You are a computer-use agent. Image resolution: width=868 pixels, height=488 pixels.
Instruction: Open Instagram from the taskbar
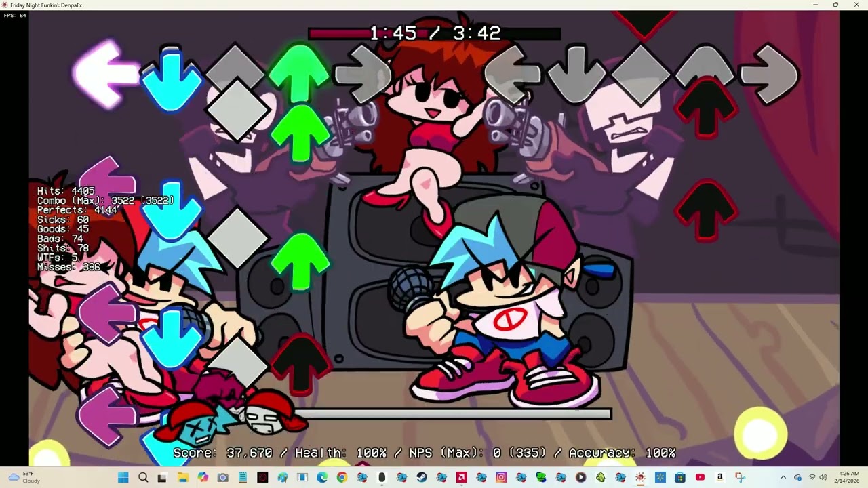coord(501,477)
